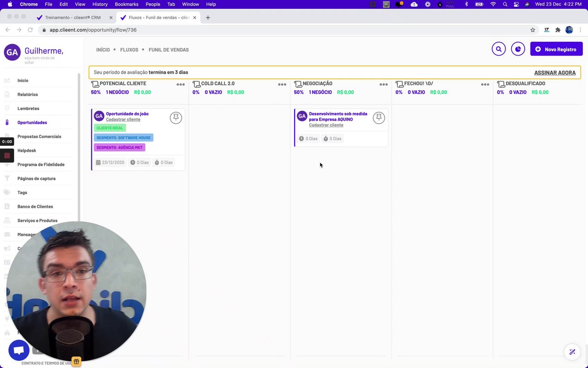Open the Oportunidade do joão card title

point(127,114)
